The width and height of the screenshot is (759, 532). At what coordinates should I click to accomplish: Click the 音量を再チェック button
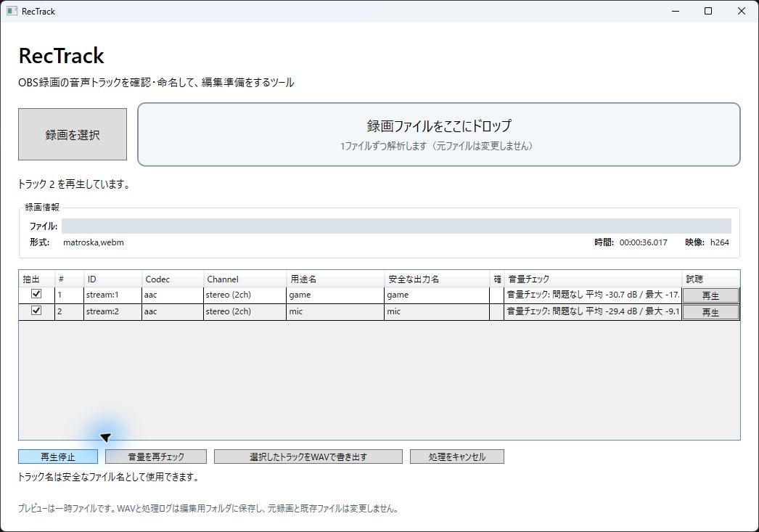156,457
